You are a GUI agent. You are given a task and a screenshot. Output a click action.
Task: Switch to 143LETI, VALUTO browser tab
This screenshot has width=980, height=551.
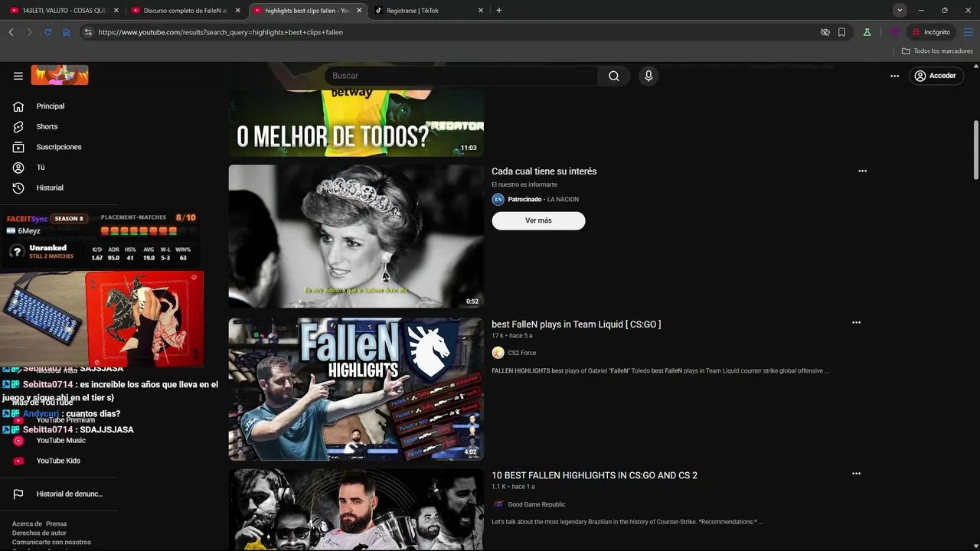[x=64, y=11]
